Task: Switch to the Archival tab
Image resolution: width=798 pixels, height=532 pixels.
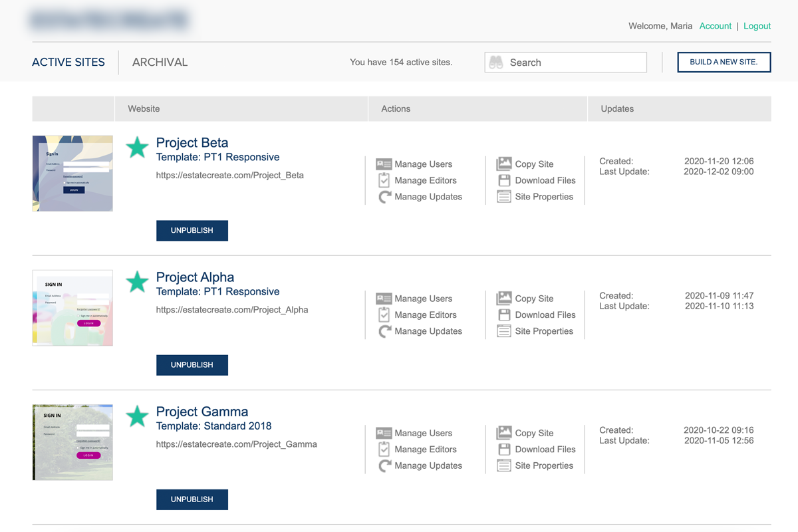Action: 160,62
